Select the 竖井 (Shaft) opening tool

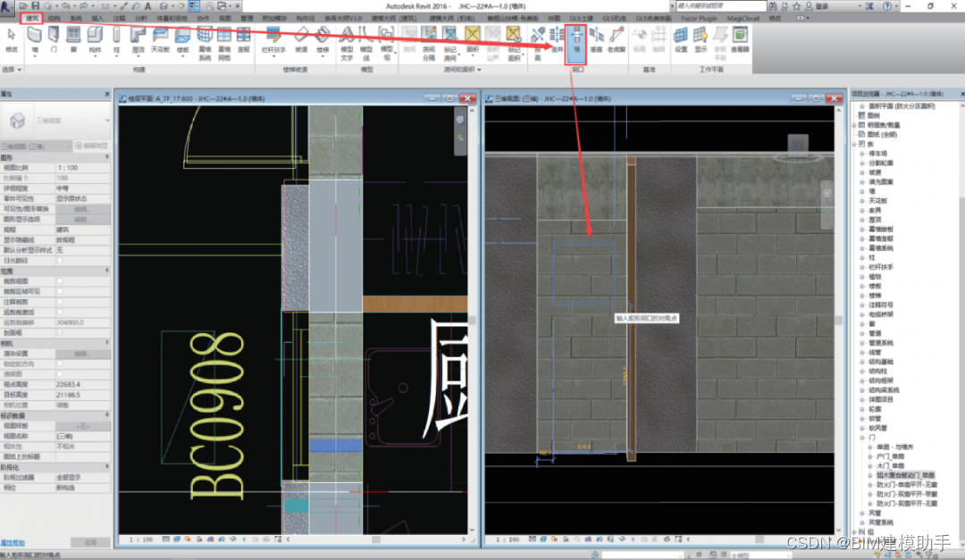tap(557, 40)
